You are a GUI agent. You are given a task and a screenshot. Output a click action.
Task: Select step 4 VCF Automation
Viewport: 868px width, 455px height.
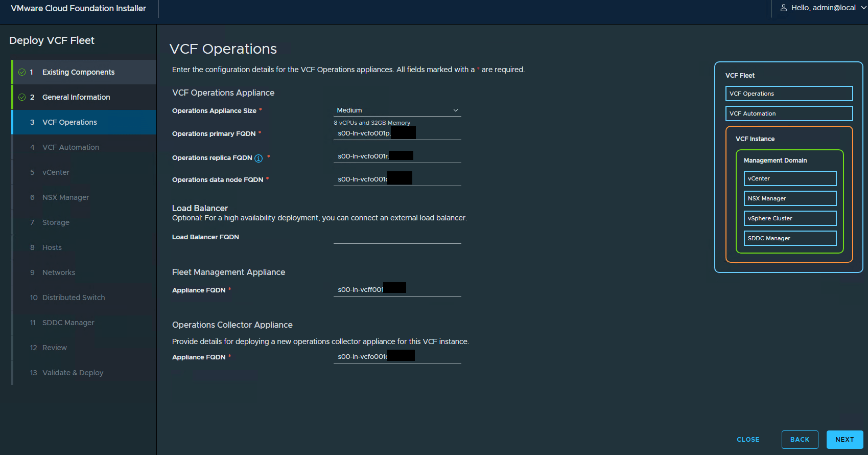[x=84, y=147]
